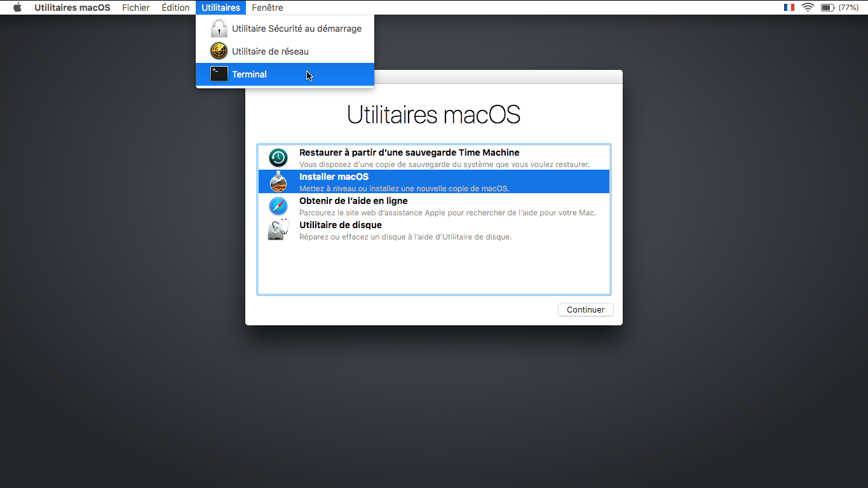Select the Installer macOS title
868x488 pixels.
334,177
